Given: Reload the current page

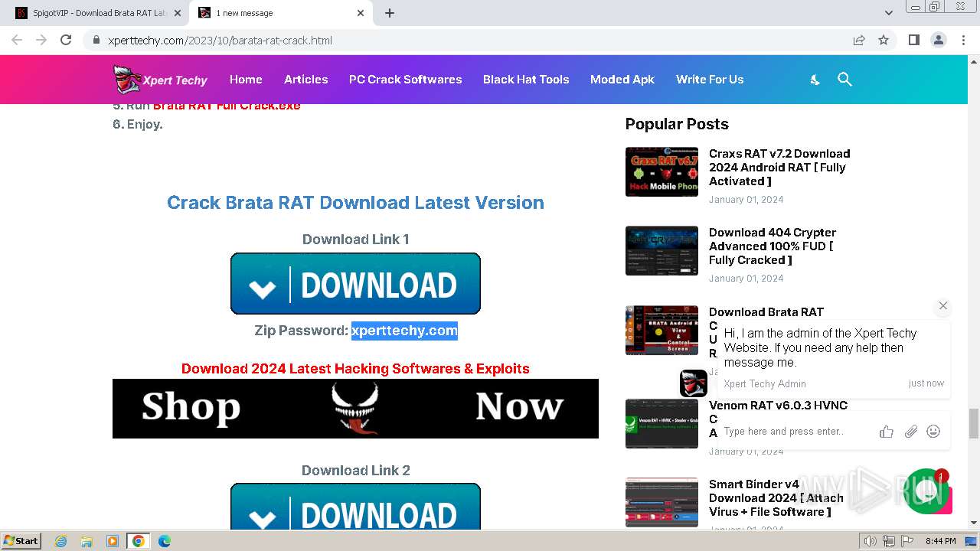Looking at the screenshot, I should pos(66,40).
